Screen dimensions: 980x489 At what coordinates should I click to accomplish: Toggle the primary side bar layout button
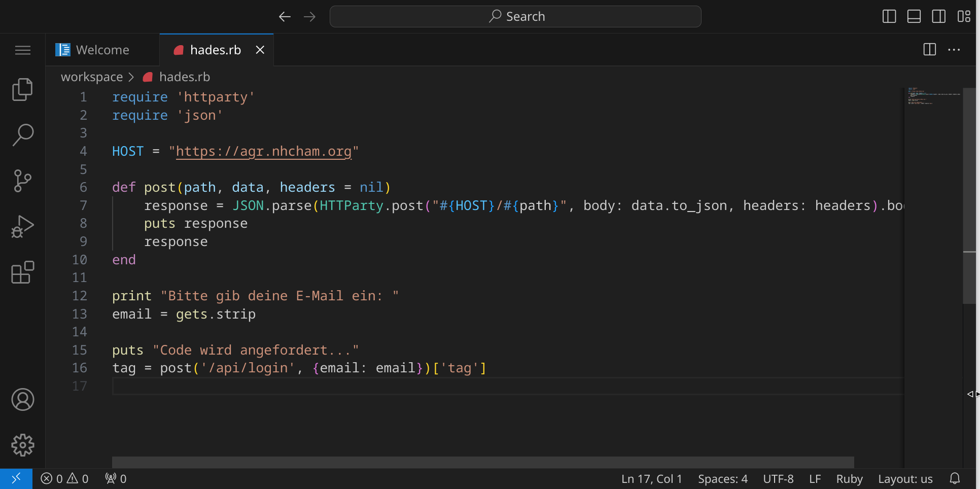(x=889, y=17)
